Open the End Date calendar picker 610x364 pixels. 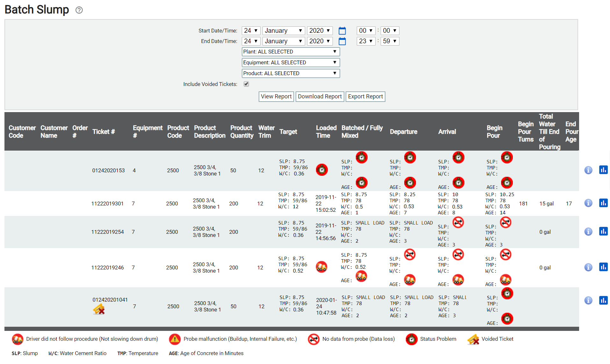tap(342, 41)
